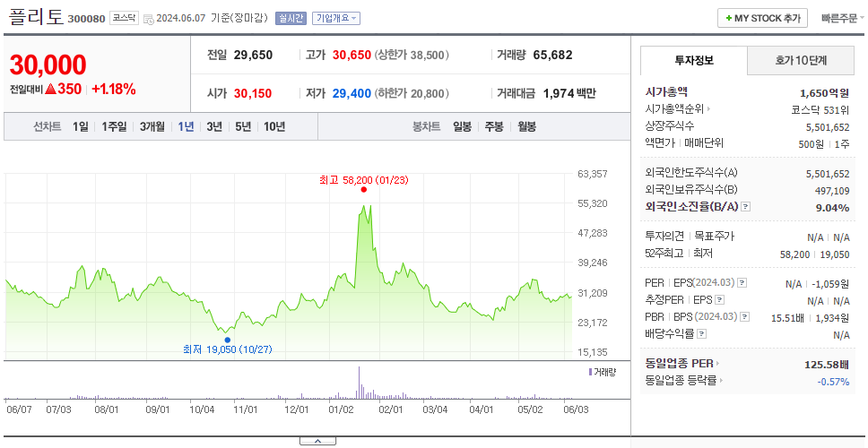Select 일봉 candle chart

(462, 126)
